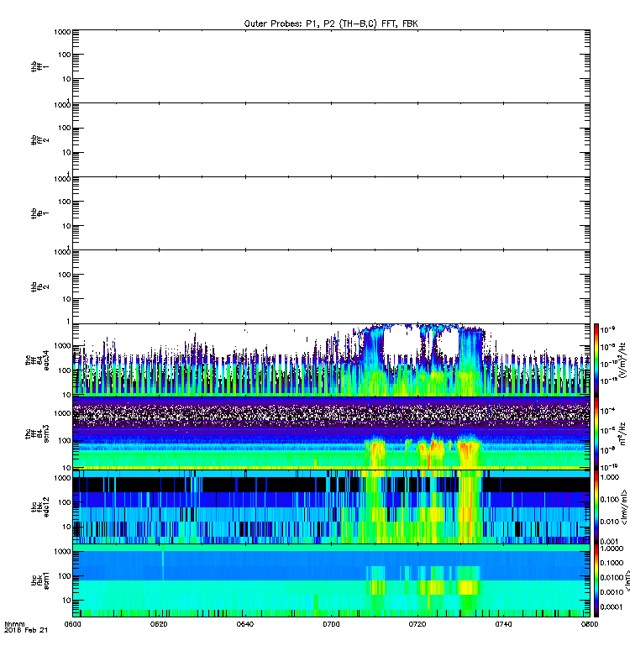The image size is (630, 672).
Task: Click the '2016 Feb 21' date label
Action: 25,630
